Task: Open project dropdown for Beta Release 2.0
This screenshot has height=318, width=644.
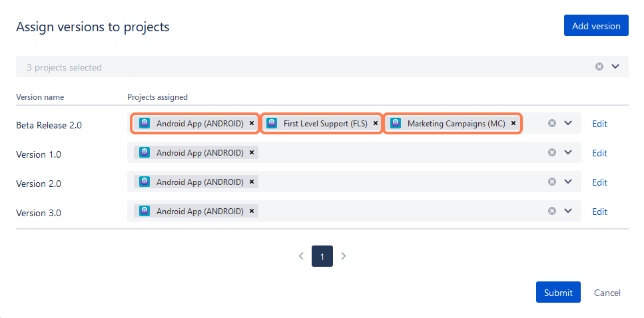Action: coord(568,123)
